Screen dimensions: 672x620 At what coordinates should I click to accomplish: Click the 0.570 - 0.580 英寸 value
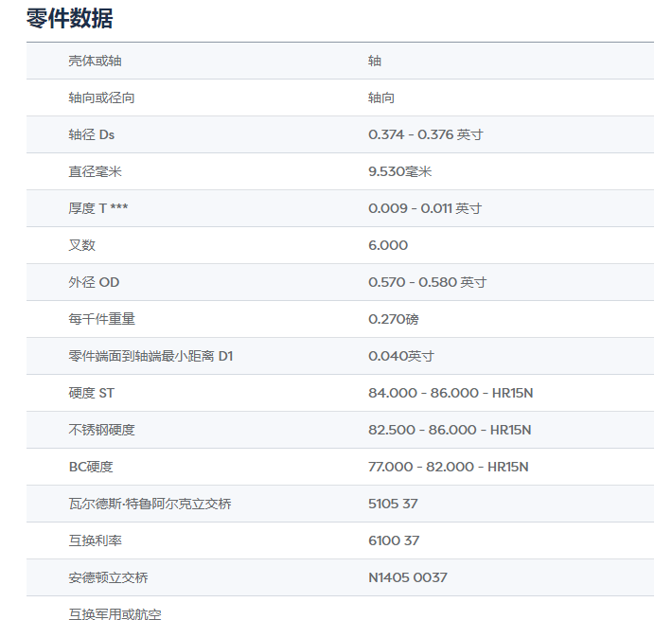427,282
